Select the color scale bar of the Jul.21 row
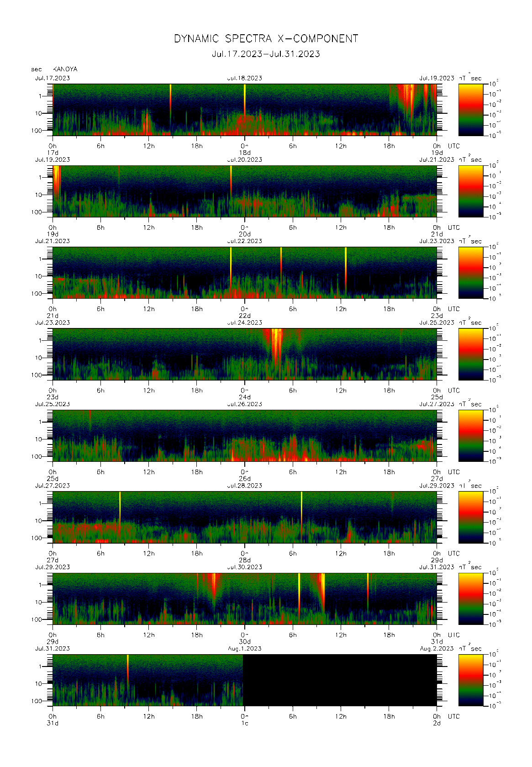Viewport: 532px width, 767px height. point(471,273)
